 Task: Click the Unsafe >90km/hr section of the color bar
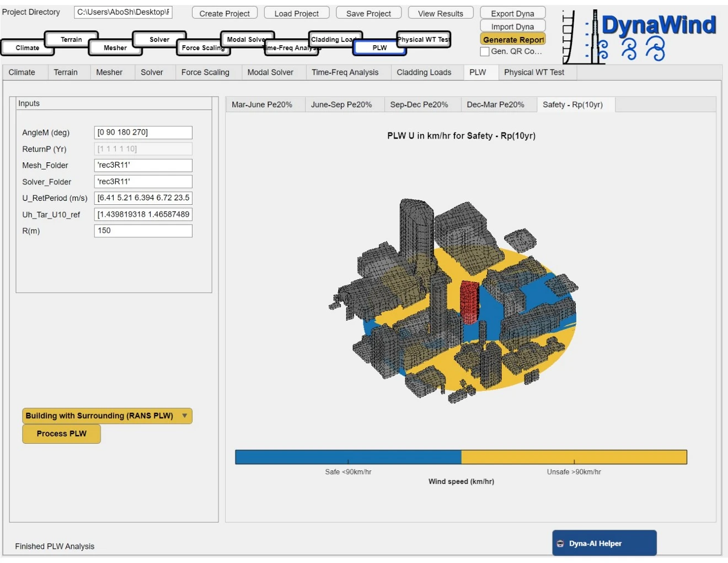tap(574, 457)
